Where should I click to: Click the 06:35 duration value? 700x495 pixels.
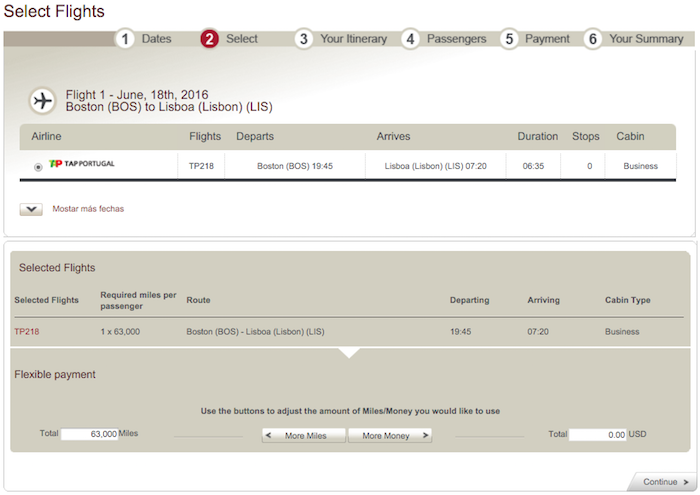click(533, 166)
